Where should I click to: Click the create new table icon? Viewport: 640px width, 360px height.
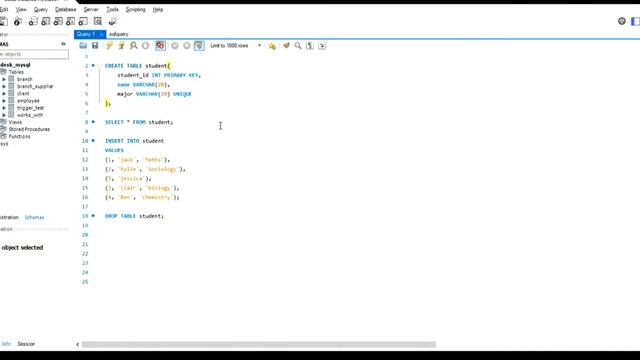[46, 22]
